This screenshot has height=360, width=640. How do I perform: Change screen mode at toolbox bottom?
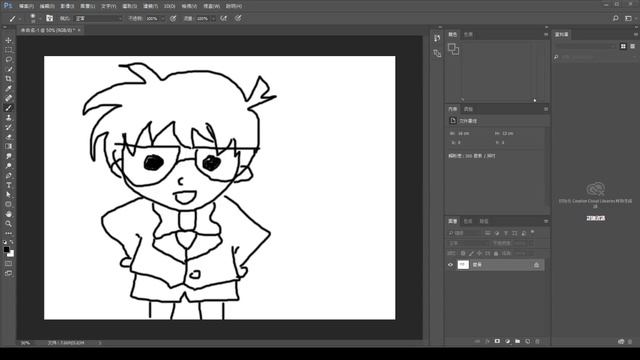coord(8,273)
